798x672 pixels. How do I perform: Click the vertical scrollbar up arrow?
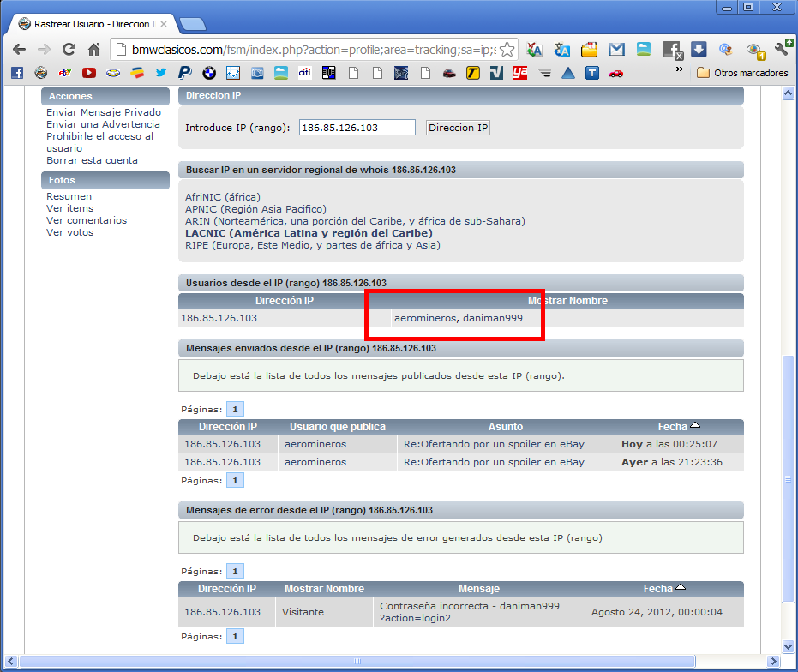(788, 93)
